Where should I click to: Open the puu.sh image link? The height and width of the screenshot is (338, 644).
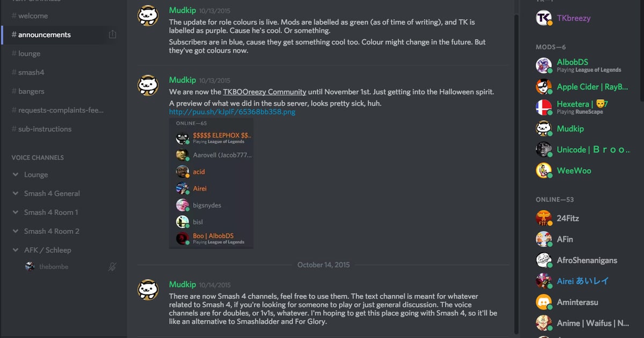click(232, 112)
